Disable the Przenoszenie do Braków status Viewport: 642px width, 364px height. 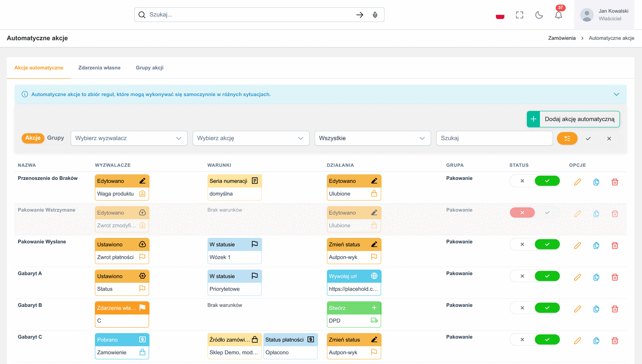pos(522,181)
